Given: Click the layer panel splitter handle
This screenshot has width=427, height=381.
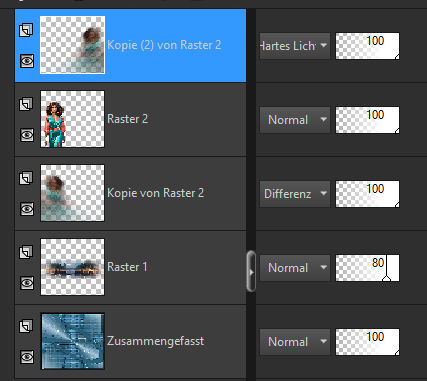Looking at the screenshot, I should (x=251, y=271).
